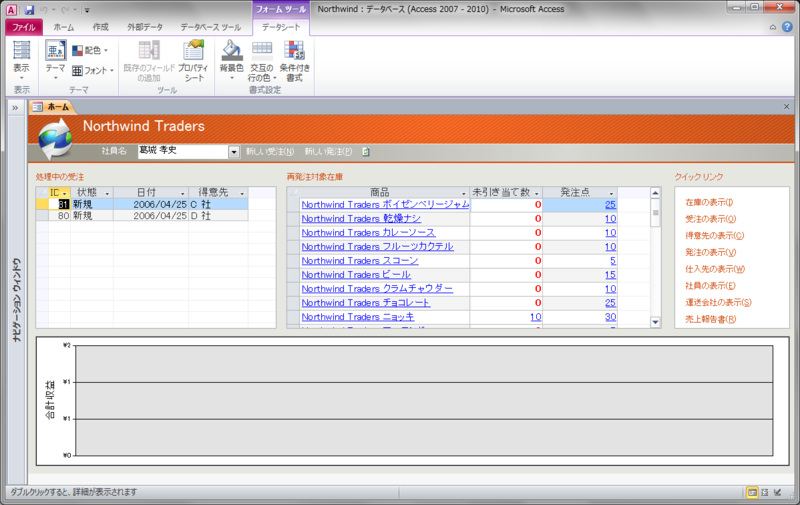Open the ID column header dropdown

64,193
